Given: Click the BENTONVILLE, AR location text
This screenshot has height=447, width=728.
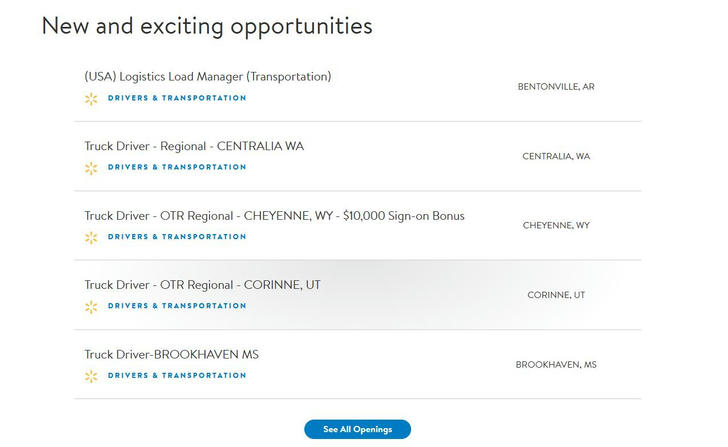Looking at the screenshot, I should [556, 87].
